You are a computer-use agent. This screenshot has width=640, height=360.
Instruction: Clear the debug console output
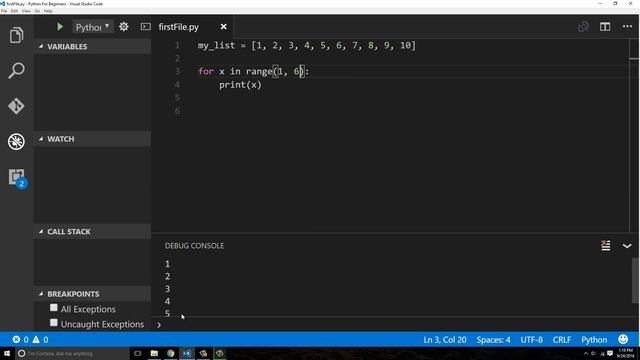pos(606,246)
